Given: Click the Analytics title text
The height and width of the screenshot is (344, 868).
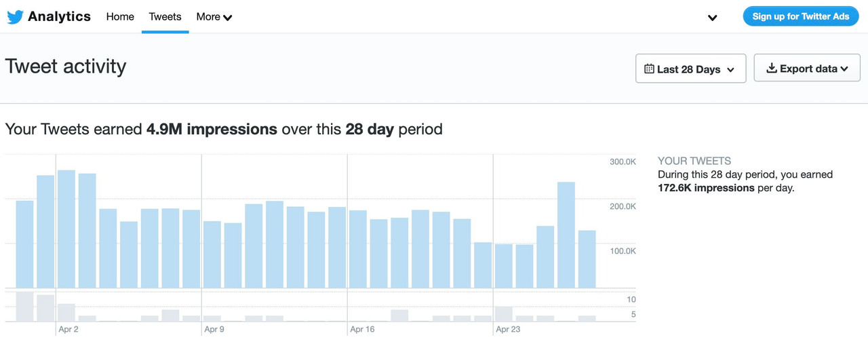Looking at the screenshot, I should pos(59,17).
